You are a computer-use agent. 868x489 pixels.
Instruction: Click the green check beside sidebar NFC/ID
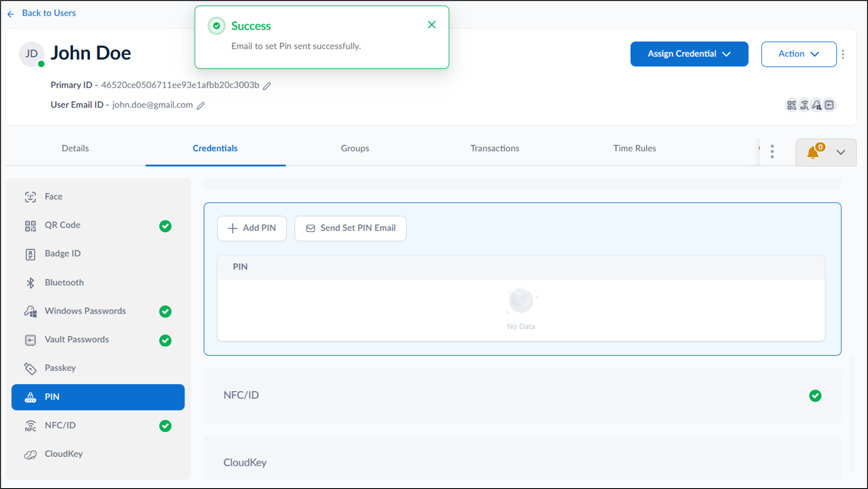[165, 426]
